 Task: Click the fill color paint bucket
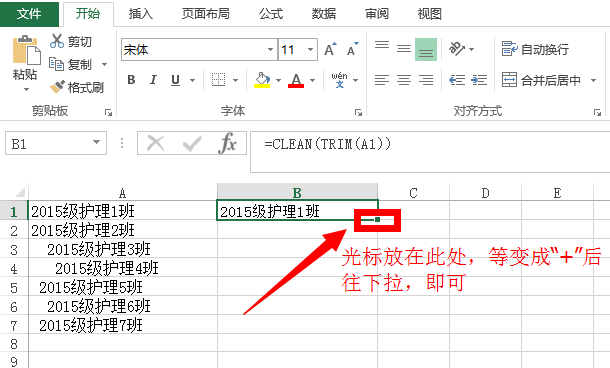point(262,80)
